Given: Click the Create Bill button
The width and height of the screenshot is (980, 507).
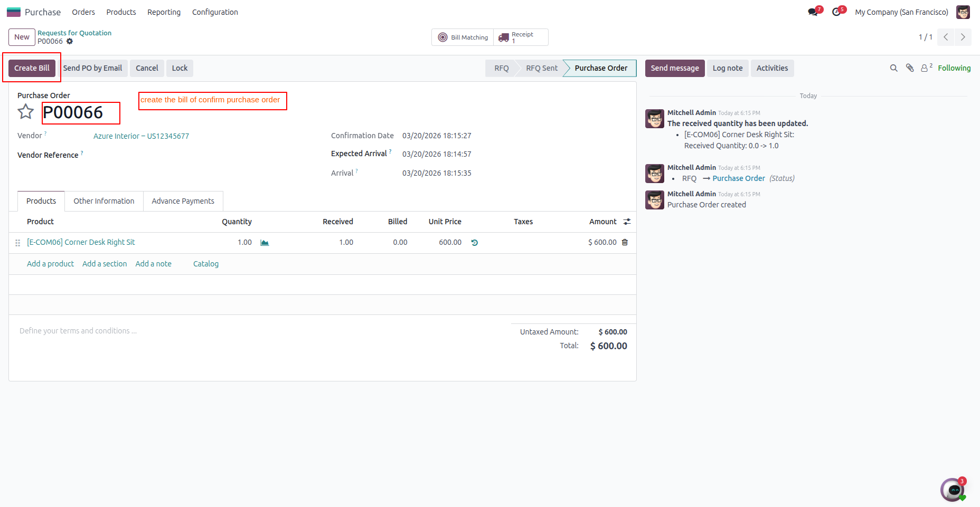Looking at the screenshot, I should (32, 68).
